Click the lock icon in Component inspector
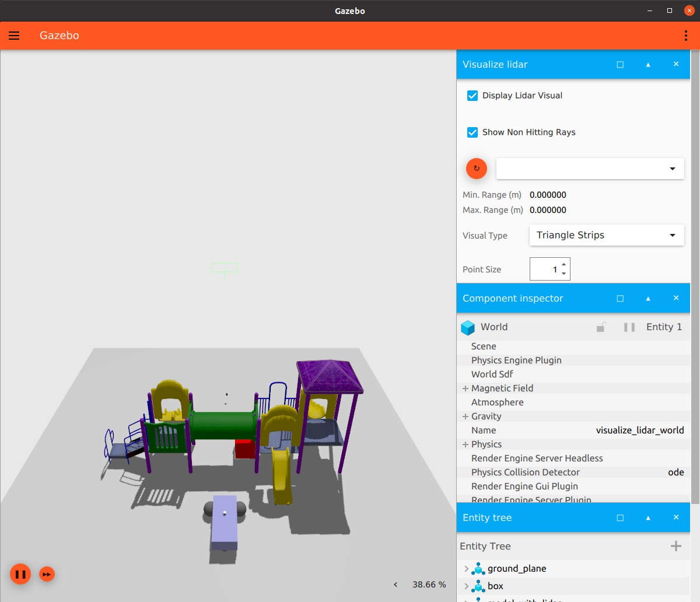Viewport: 700px width, 602px height. 601,327
